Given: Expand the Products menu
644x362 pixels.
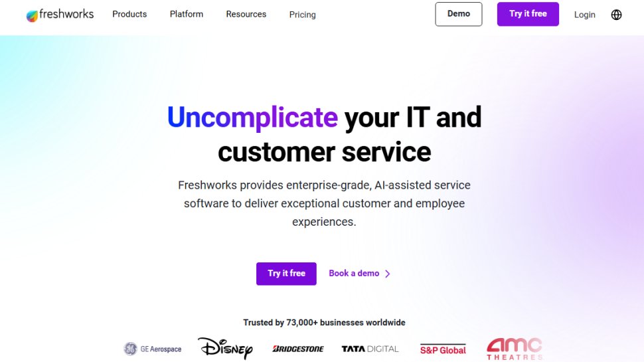Looking at the screenshot, I should point(129,14).
